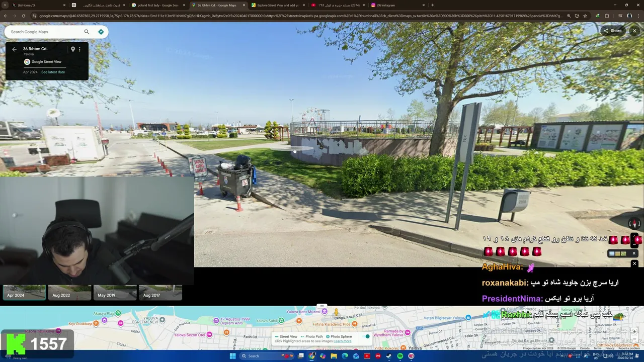644x362 pixels.
Task: Switch to the YouTube (2374) browser tab
Action: click(x=337, y=5)
